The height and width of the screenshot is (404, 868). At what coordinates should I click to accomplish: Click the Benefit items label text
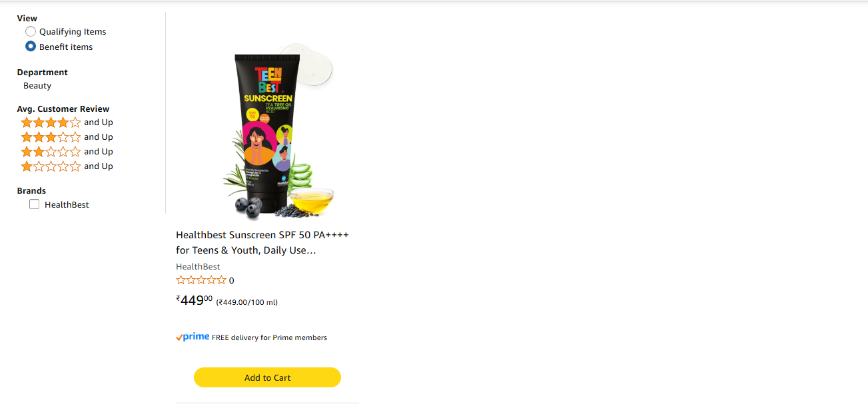(x=66, y=47)
